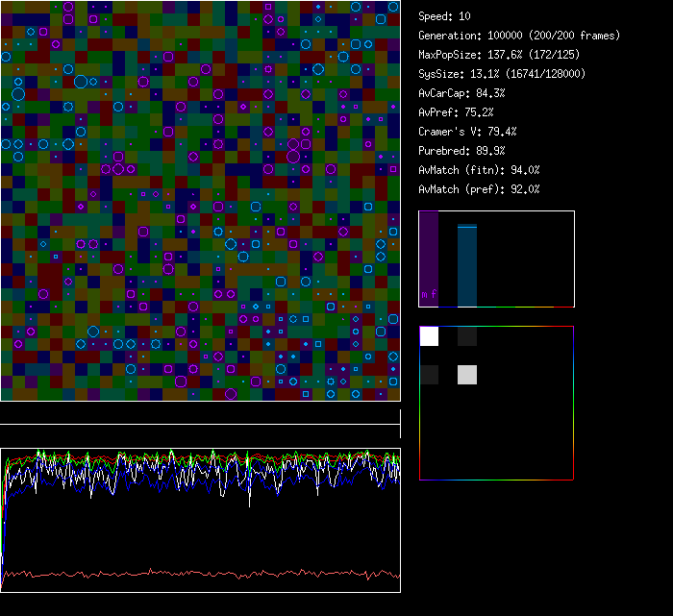Click the Cramer's V statistic
Screen dimensions: 673x616
pyautogui.click(x=467, y=132)
